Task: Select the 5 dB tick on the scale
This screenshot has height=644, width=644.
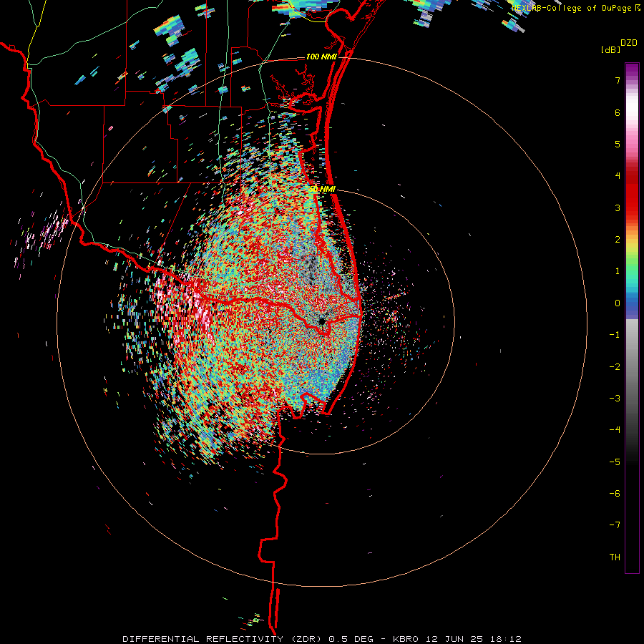Action: tap(618, 144)
